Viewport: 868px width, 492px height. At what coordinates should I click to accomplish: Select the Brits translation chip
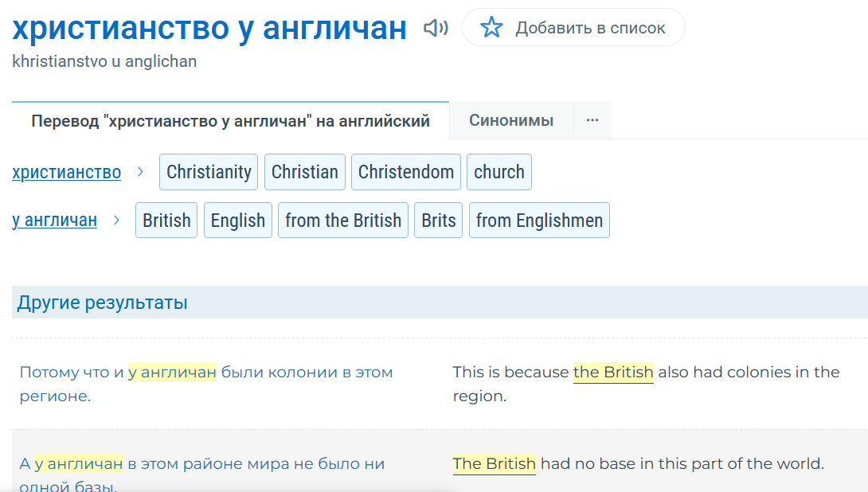click(x=439, y=220)
